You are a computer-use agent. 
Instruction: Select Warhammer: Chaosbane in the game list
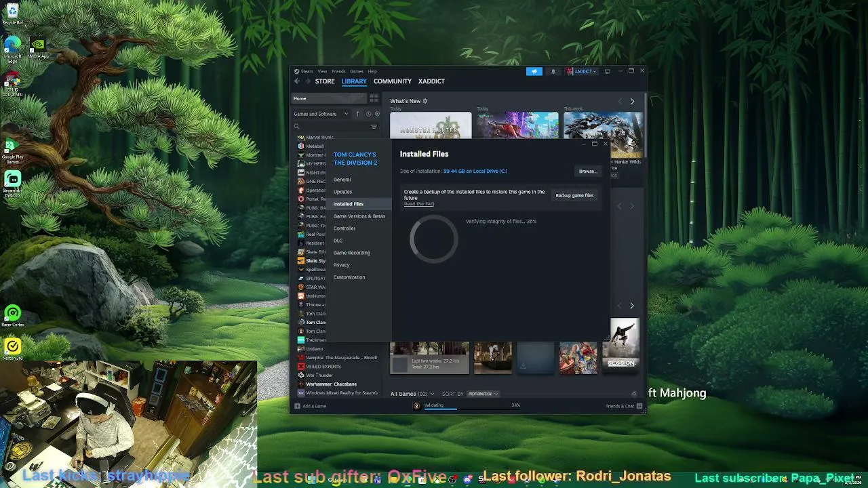point(331,384)
